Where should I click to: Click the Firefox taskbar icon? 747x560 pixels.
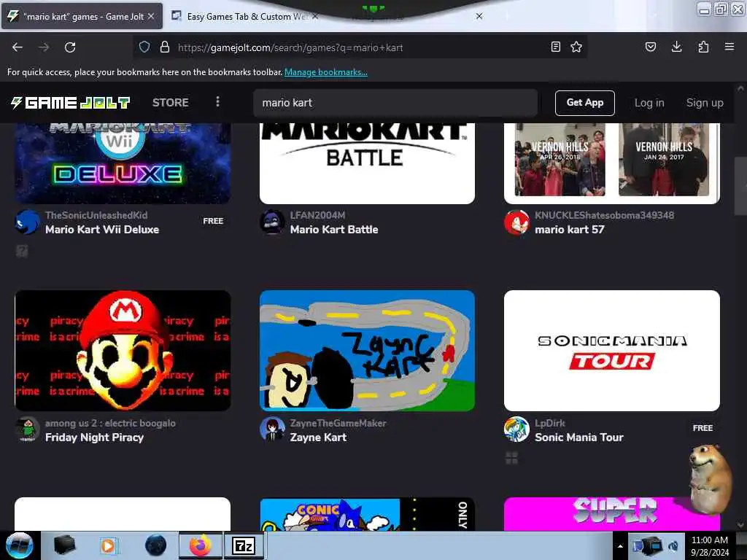[201, 545]
